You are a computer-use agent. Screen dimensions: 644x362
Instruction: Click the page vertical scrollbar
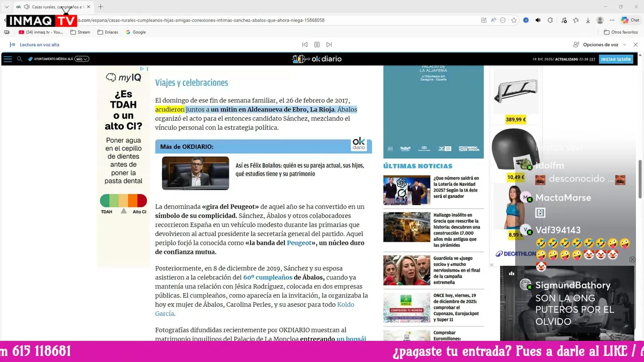[x=640, y=179]
